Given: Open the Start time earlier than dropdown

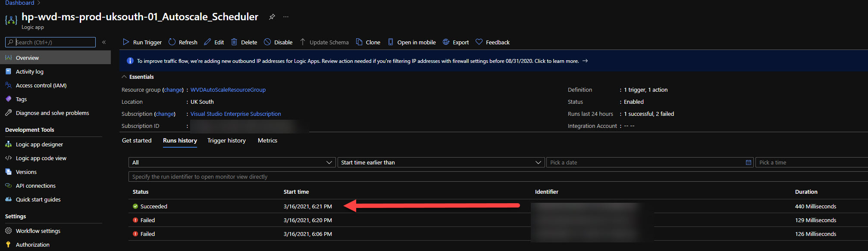Looking at the screenshot, I should [441, 162].
